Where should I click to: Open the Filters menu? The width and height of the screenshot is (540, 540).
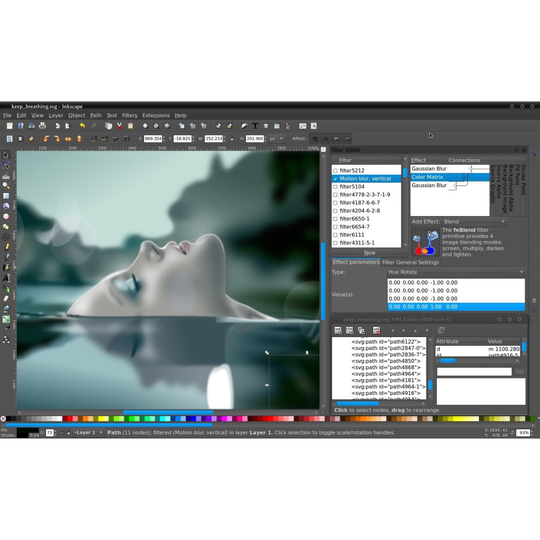(129, 115)
